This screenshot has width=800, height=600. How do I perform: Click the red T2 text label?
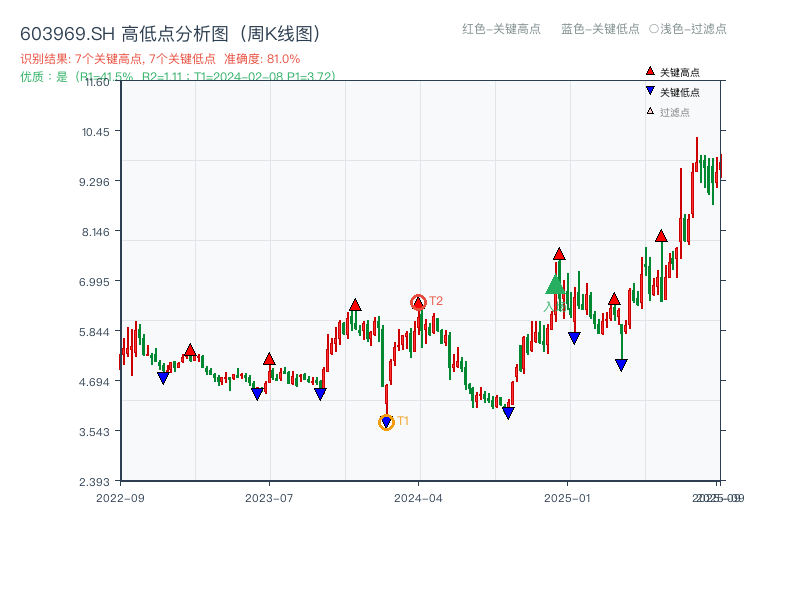[x=436, y=301]
